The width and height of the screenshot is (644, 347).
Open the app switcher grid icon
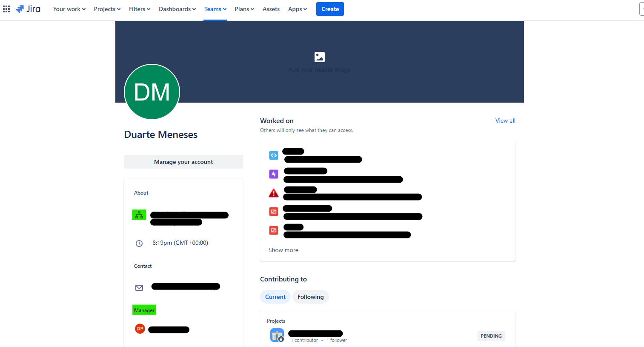point(6,9)
